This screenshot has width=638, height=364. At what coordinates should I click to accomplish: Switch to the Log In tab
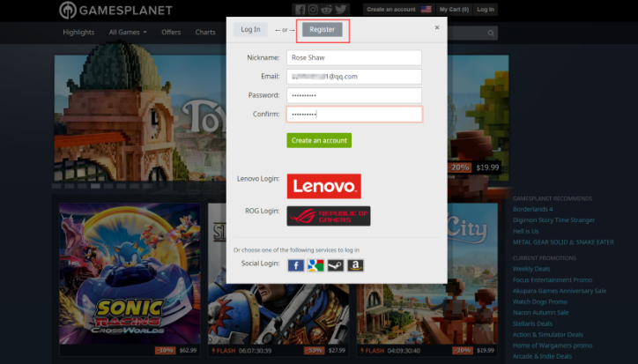click(250, 29)
